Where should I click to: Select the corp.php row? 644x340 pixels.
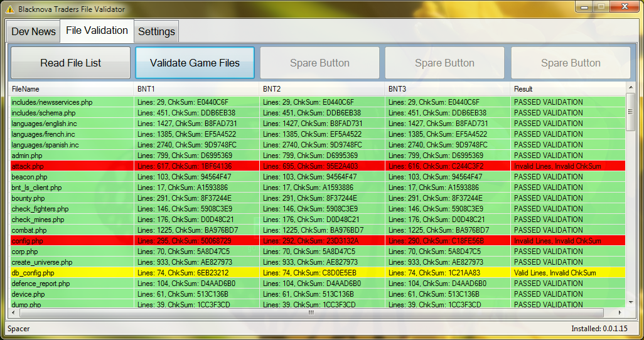[317, 252]
